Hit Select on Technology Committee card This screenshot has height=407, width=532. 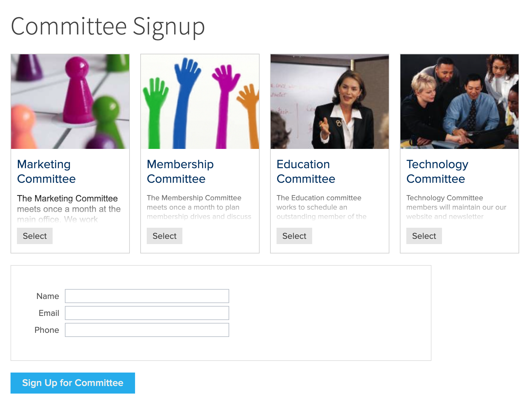424,236
